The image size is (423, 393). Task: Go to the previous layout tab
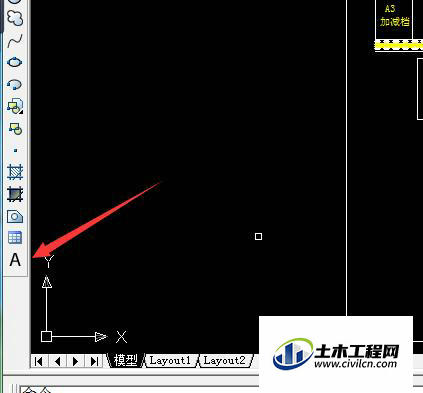click(57, 361)
